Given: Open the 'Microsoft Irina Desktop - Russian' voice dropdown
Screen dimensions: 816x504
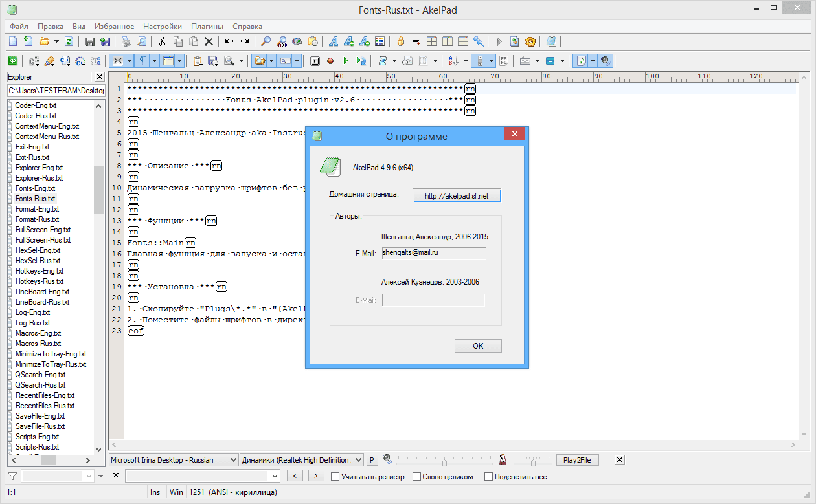Looking at the screenshot, I should pos(173,460).
